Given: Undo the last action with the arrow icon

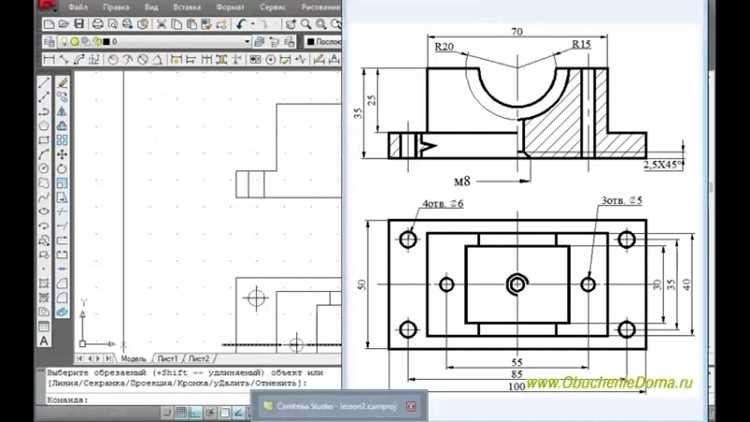Looking at the screenshot, I should pyautogui.click(x=241, y=24).
